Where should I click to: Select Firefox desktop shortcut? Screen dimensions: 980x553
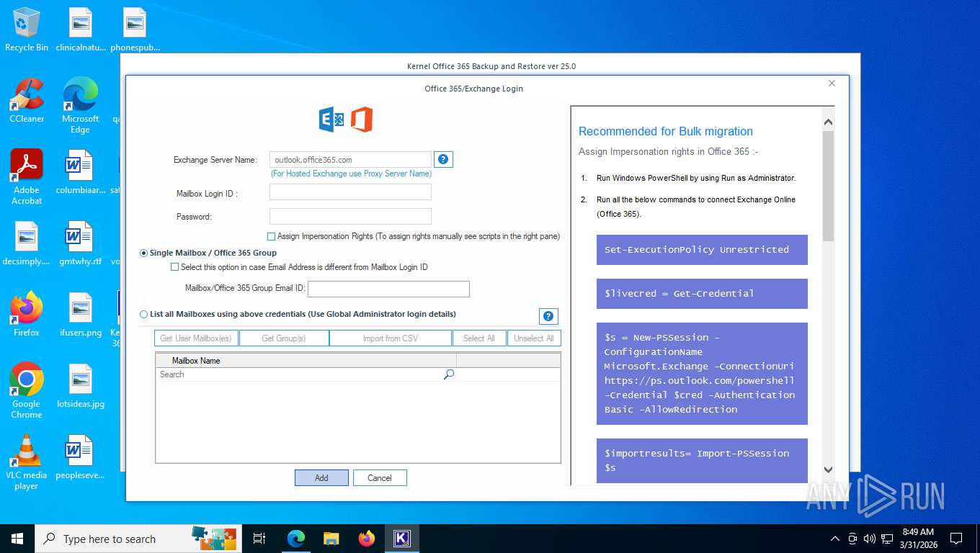click(27, 315)
